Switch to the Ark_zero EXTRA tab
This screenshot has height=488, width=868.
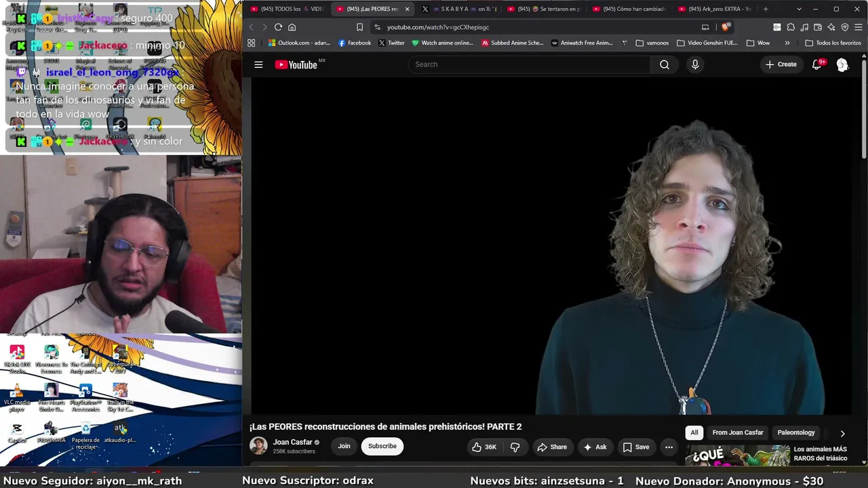tap(715, 9)
